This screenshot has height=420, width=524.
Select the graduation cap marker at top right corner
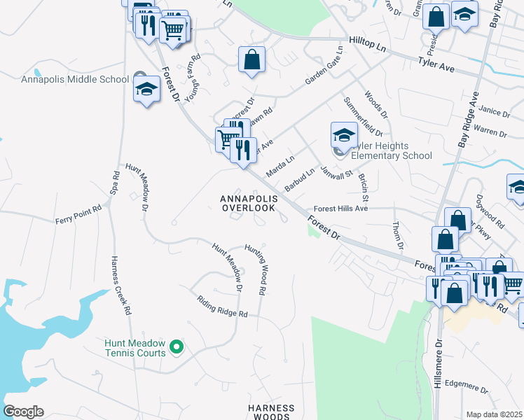[464, 15]
